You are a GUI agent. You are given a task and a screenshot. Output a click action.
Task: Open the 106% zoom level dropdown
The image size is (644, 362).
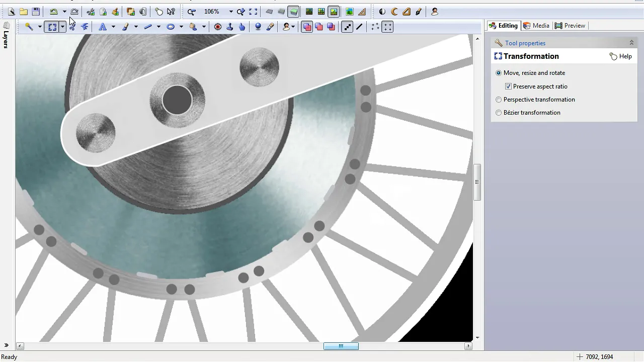pos(231,12)
